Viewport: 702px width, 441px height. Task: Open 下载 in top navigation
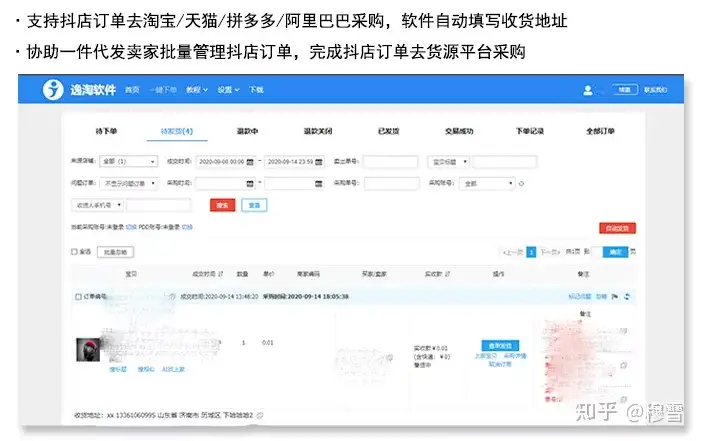pos(256,90)
